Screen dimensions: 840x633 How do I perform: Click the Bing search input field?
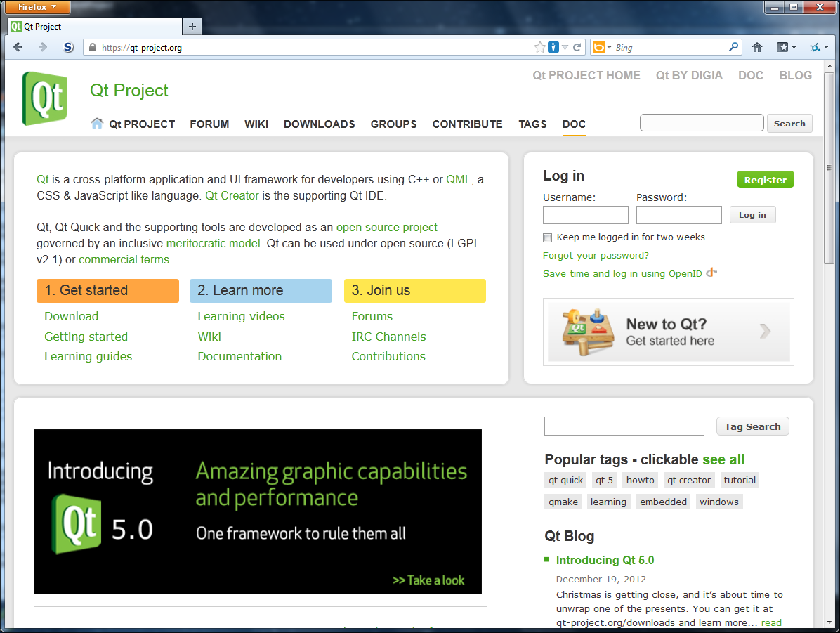pos(669,48)
